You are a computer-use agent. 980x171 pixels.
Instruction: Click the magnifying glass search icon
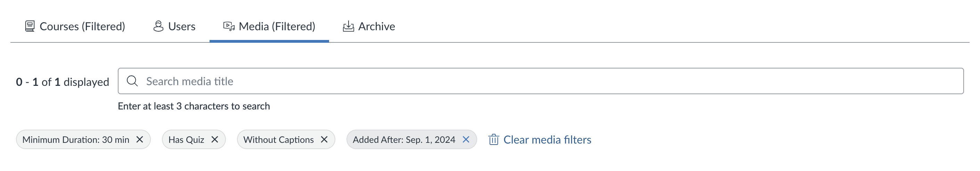pos(132,81)
